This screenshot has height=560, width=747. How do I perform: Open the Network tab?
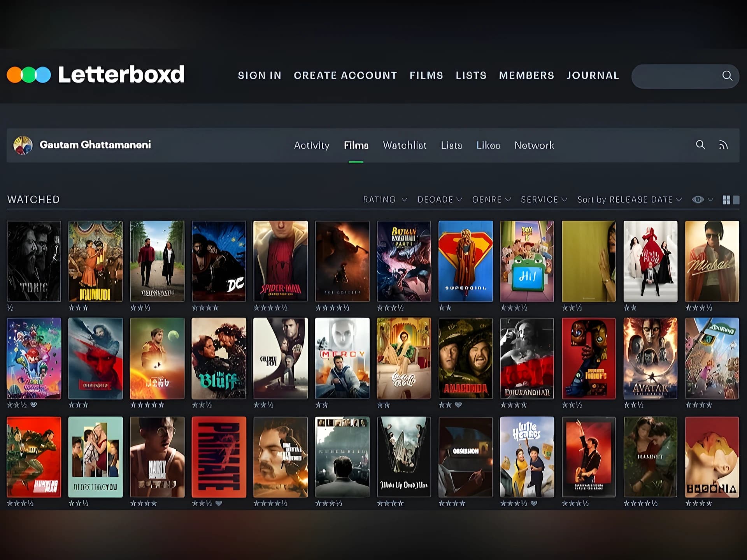click(534, 145)
